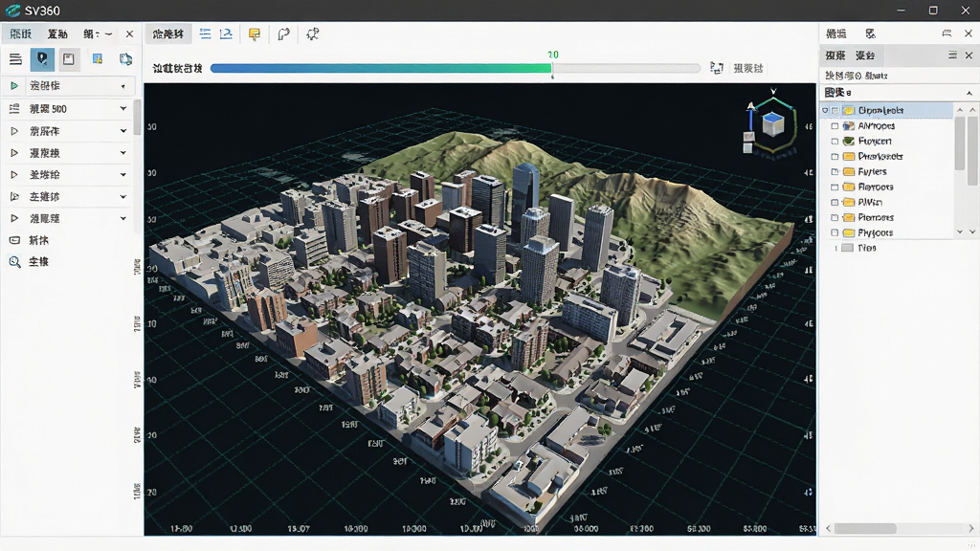Click the blue and yellow image icon in left toolbar
Viewport: 980px width, 551px height.
pos(98,58)
